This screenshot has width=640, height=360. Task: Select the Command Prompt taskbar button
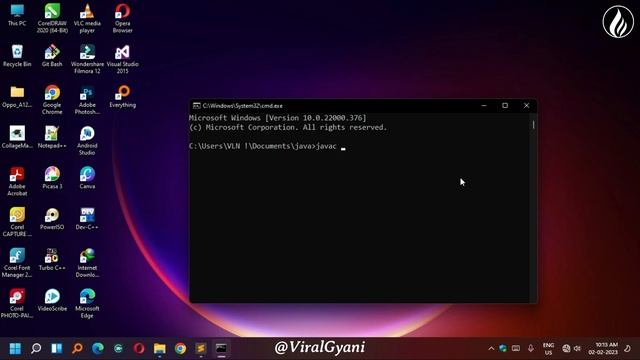(221, 349)
